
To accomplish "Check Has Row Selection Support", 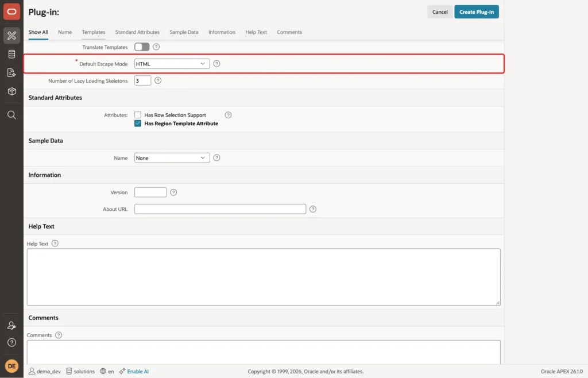I will click(x=138, y=115).
